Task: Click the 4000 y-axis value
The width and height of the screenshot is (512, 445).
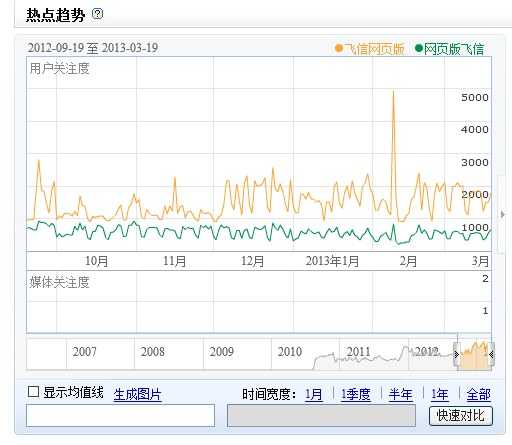Action: 475,129
